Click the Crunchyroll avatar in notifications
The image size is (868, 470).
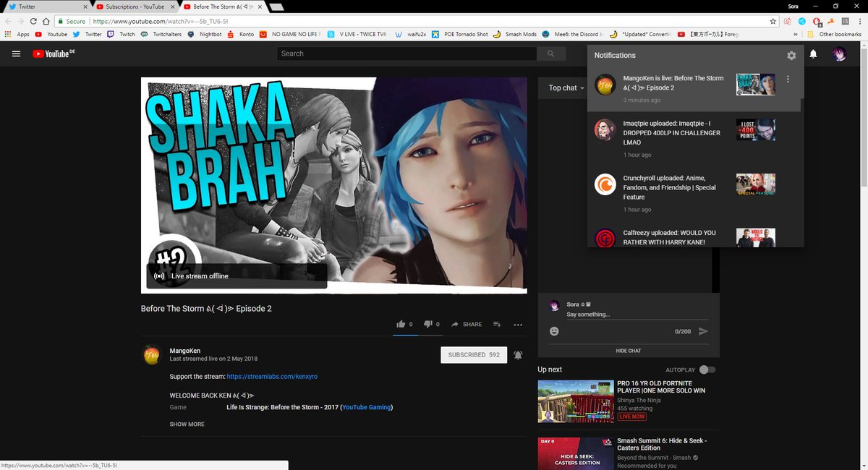[605, 185]
